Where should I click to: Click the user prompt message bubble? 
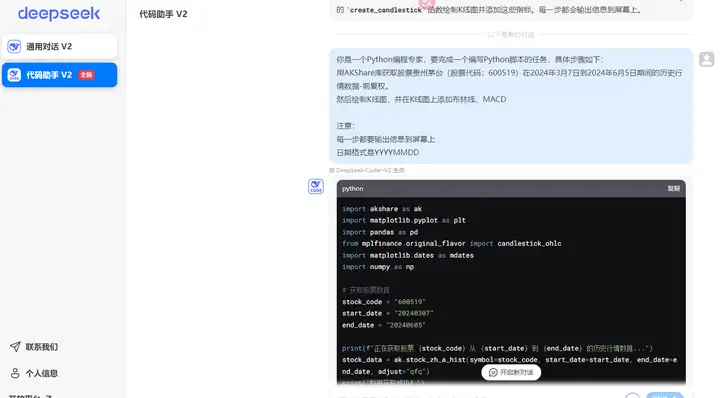point(511,106)
